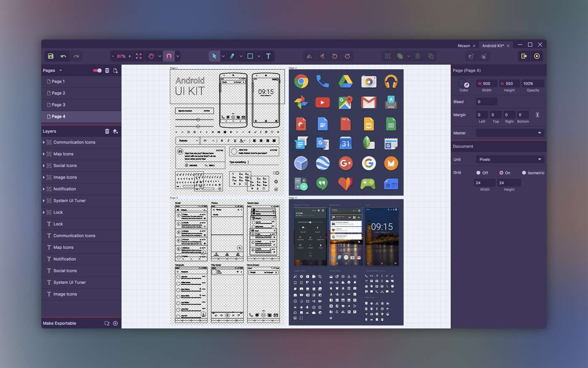Zoom out with the minus button

(113, 56)
